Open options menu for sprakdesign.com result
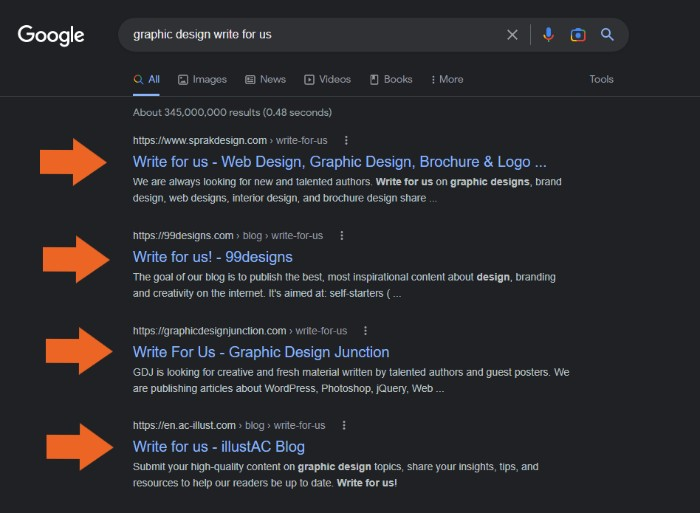The image size is (700, 513). (346, 141)
